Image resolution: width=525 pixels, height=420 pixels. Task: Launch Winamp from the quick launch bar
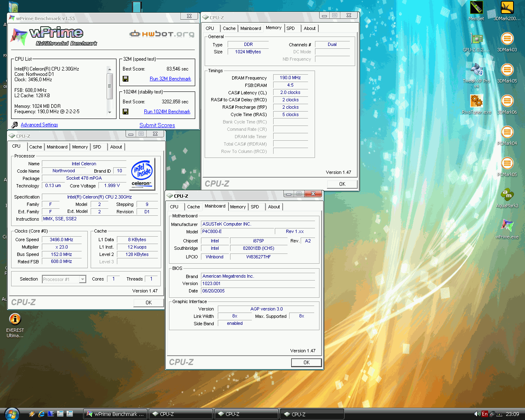[32, 414]
